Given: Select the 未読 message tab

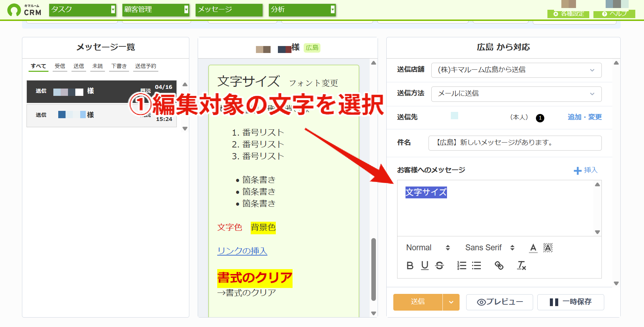Looking at the screenshot, I should pyautogui.click(x=98, y=66).
